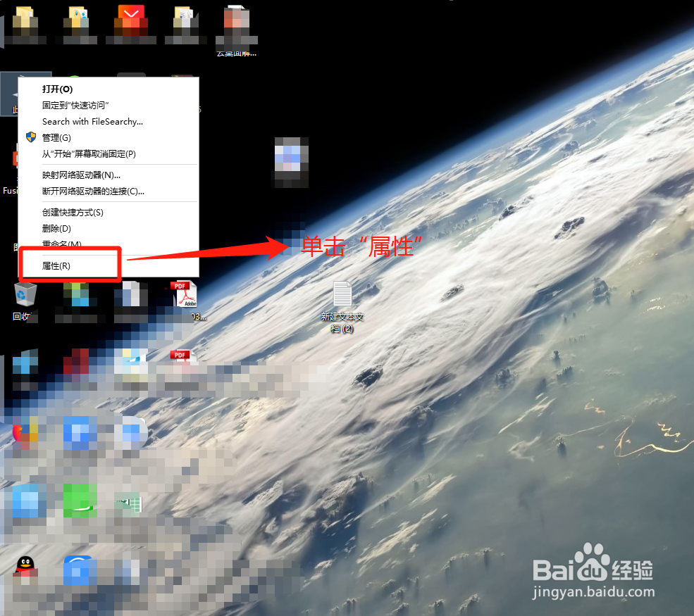694x616 pixels.
Task: Click the shield icon beside 管理(G)
Action: (x=31, y=137)
